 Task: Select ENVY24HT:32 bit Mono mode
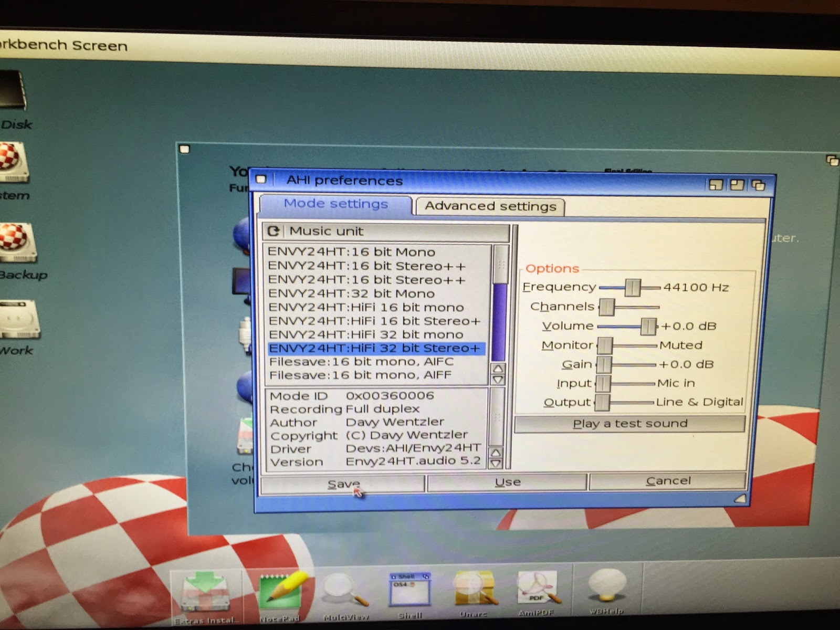tap(351, 293)
